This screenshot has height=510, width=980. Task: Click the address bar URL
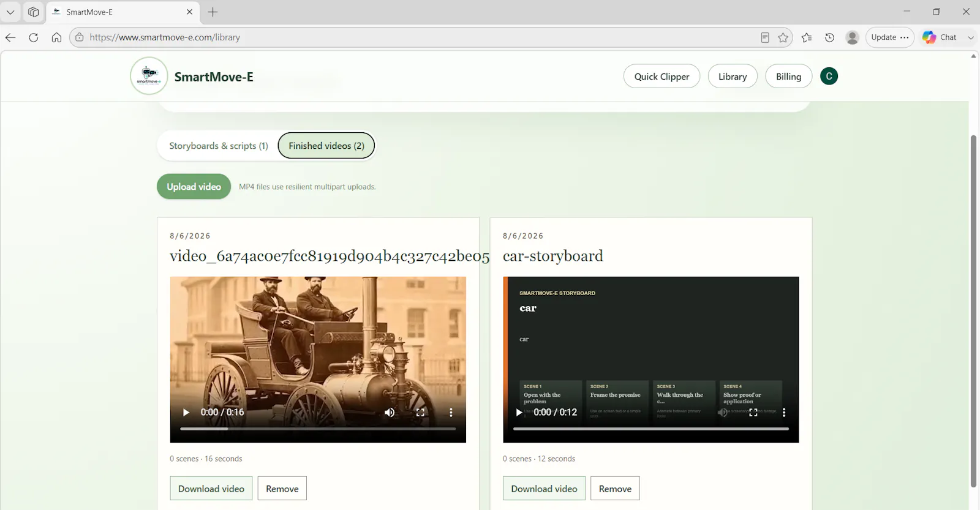[x=165, y=37]
